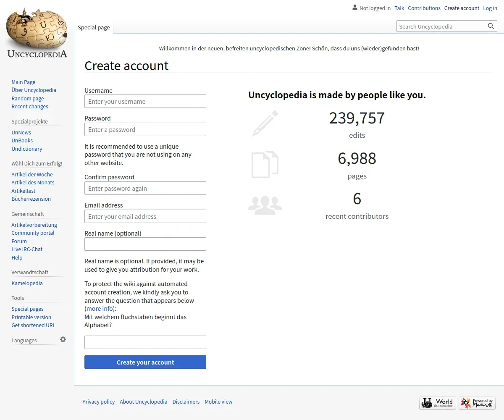504x420 pixels.
Task: Open the Talk link in the top bar
Action: tap(399, 8)
